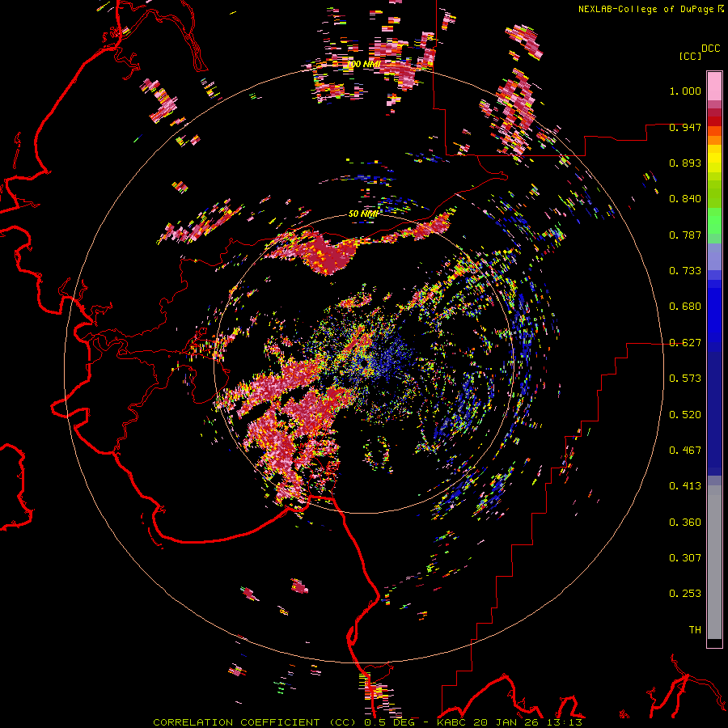Viewport: 728px width, 728px height.
Task: Click the 0.5 DEG elevation text
Action: [x=390, y=722]
